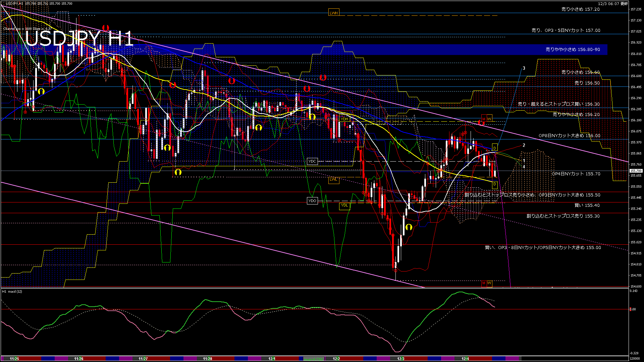Click the H1 macd (12) indicator label
The image size is (644, 362).
click(x=12, y=292)
